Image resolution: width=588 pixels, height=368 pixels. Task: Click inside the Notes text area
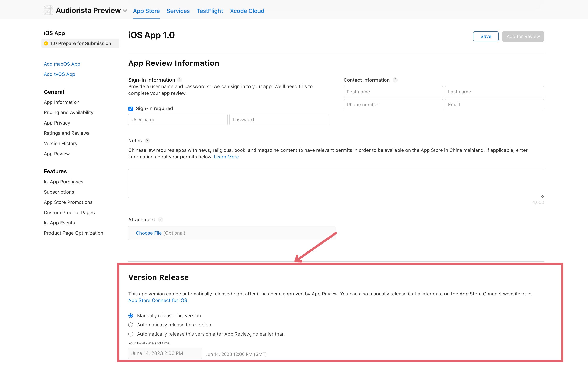(x=336, y=184)
